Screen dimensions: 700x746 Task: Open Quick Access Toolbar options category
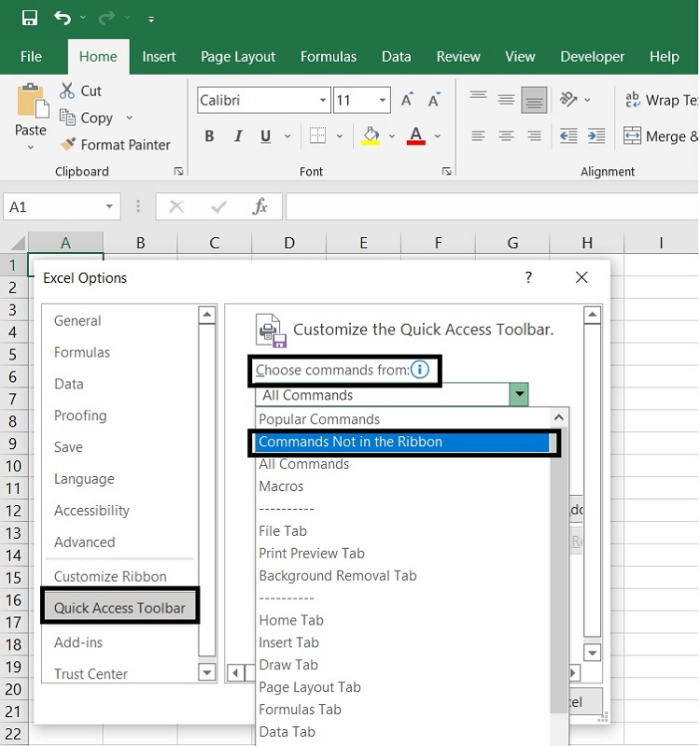119,608
